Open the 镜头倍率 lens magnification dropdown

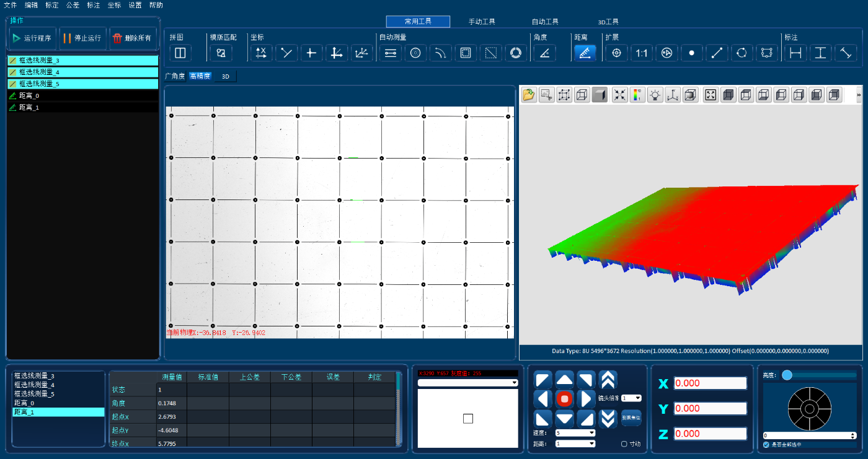coord(631,398)
